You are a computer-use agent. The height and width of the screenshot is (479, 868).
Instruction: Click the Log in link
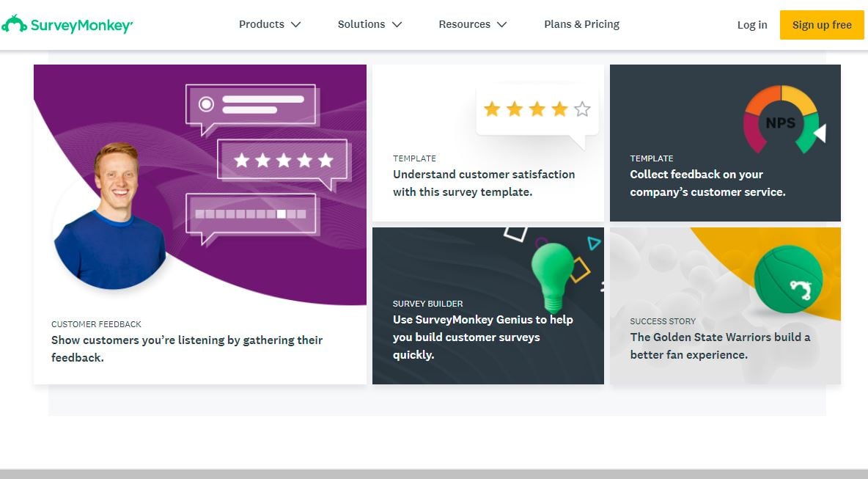[752, 25]
